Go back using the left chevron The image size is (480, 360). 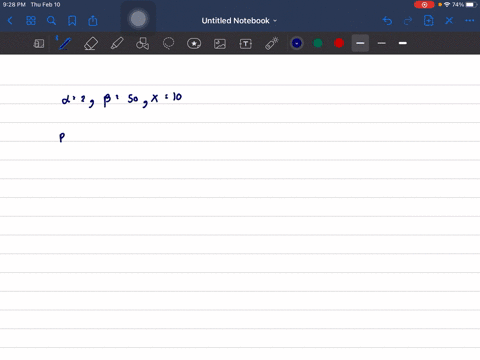(x=10, y=21)
